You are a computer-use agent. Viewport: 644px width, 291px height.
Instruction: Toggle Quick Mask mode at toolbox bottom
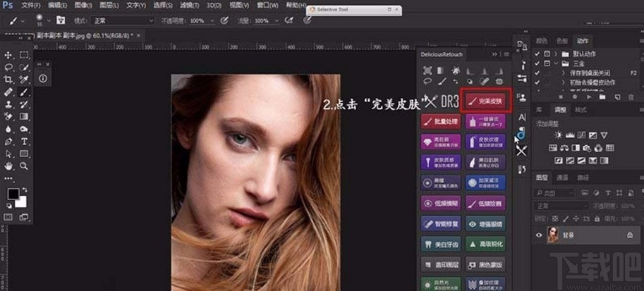pos(8,217)
